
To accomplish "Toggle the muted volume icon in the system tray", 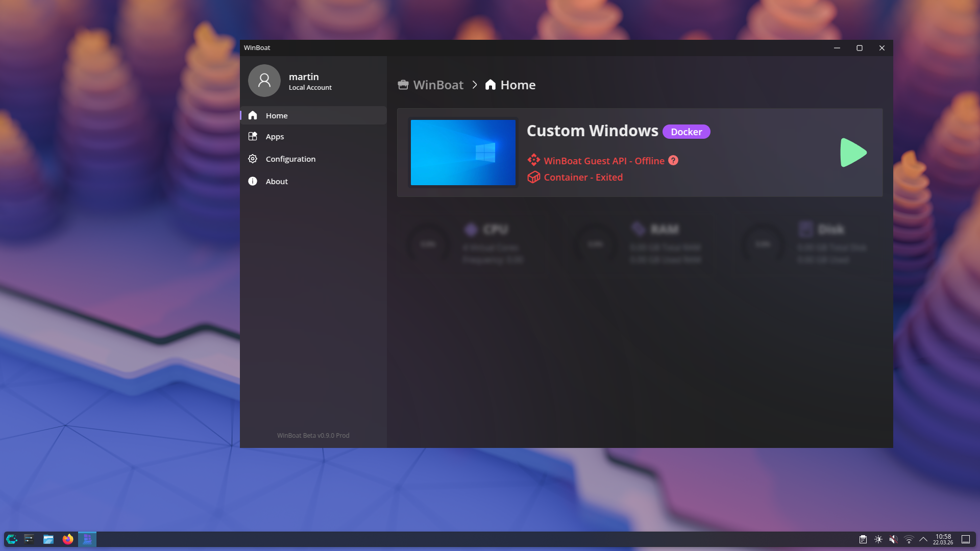I will coord(893,539).
